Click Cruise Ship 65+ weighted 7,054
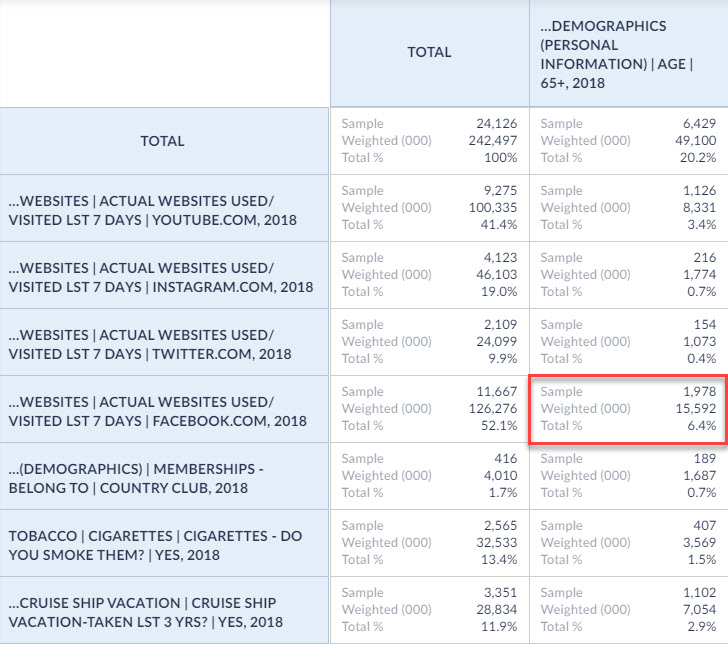The width and height of the screenshot is (728, 645). pos(699,609)
